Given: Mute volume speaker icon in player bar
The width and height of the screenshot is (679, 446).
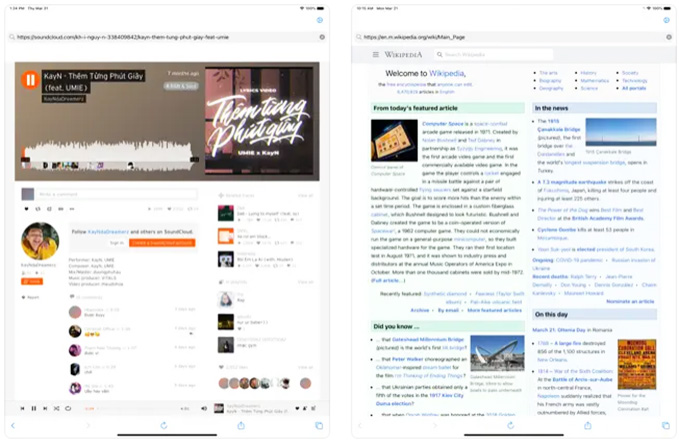Looking at the screenshot, I should click(204, 408).
